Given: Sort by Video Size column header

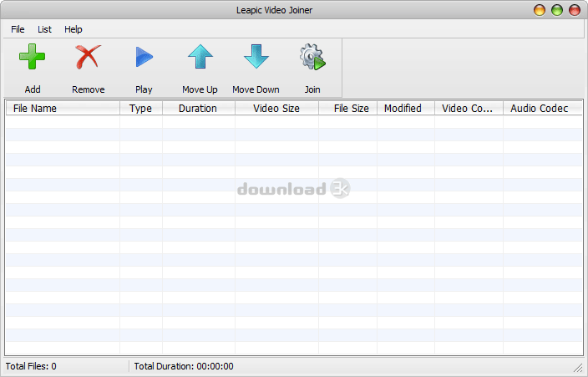Looking at the screenshot, I should coord(276,109).
